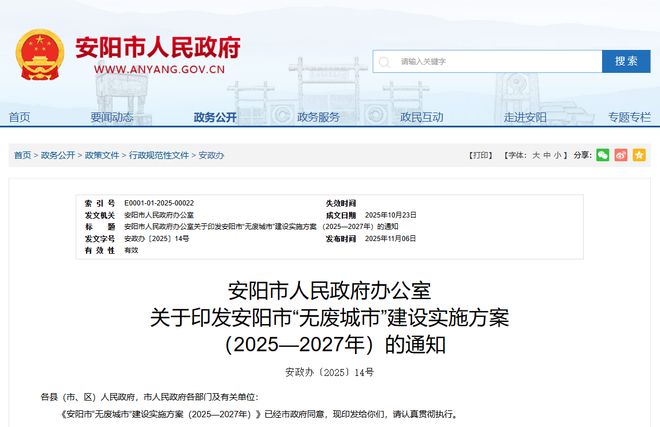Click the title row in info table
The height and width of the screenshot is (427, 660).
(x=261, y=227)
